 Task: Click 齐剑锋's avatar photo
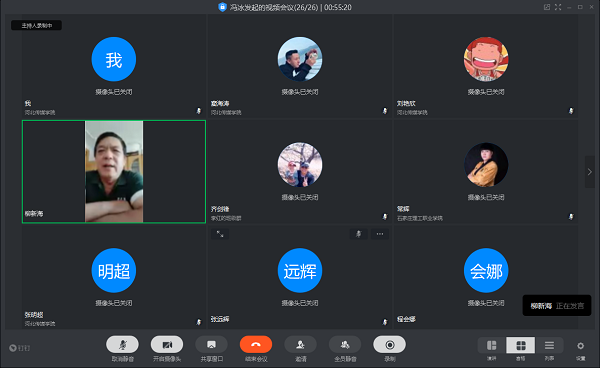(300, 165)
